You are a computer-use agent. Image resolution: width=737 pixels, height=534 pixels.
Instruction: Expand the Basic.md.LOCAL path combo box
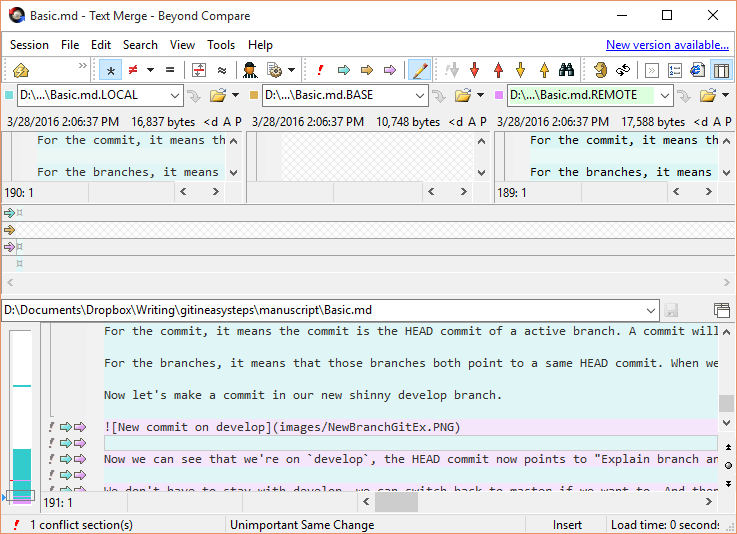click(x=175, y=95)
